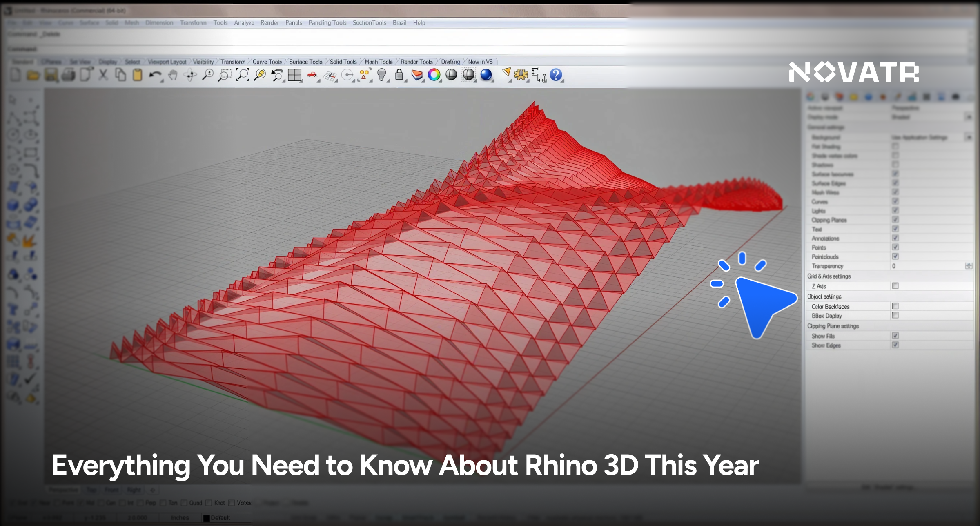The height and width of the screenshot is (526, 980).
Task: Toggle the Show Edges checkbox
Action: point(895,345)
